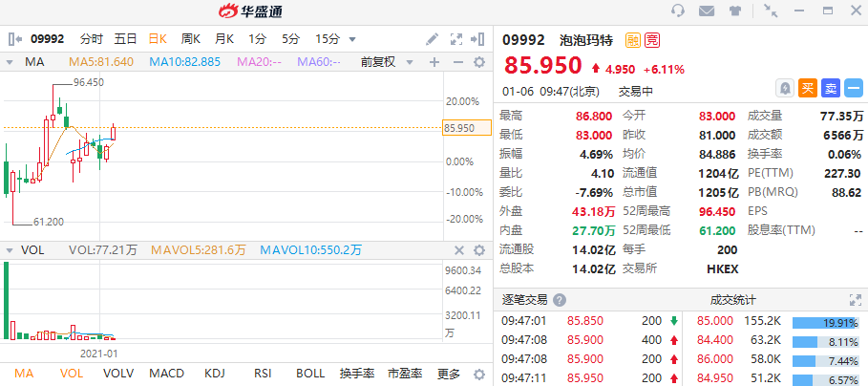This screenshot has height=386, width=868.
Task: Expand VOL indicator dropdown triangle
Action: (9, 251)
